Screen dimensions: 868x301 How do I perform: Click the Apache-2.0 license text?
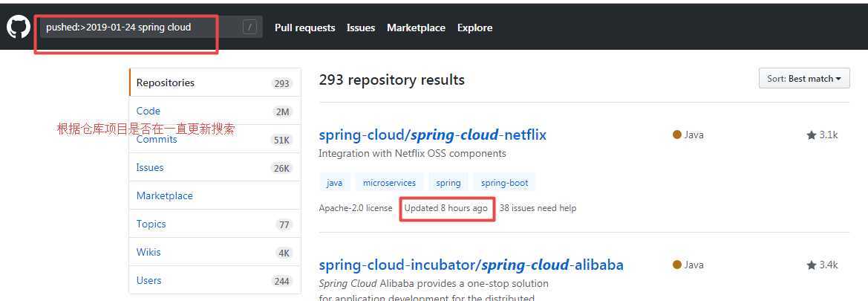pyautogui.click(x=356, y=208)
